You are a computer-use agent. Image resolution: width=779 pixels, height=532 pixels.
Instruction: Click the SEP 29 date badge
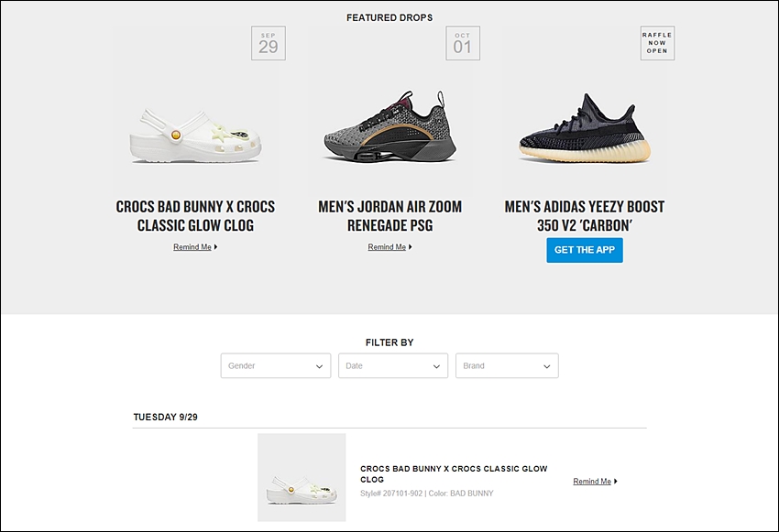click(269, 43)
